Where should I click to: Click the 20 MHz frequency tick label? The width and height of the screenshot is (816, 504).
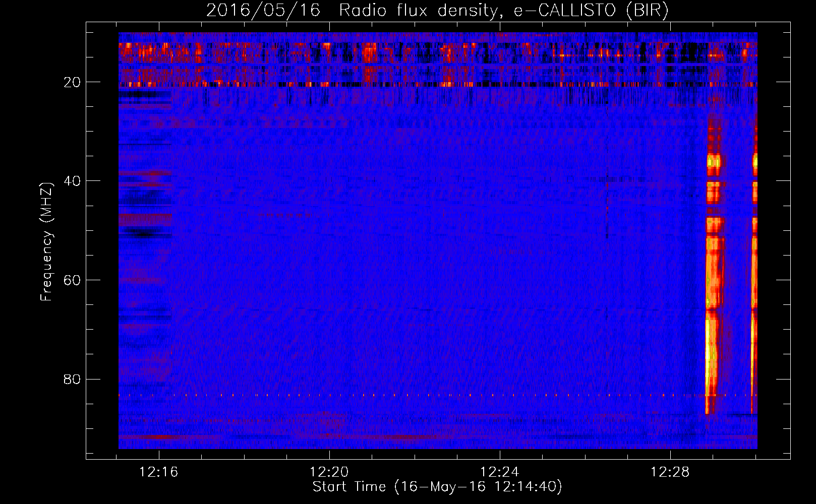(x=73, y=82)
